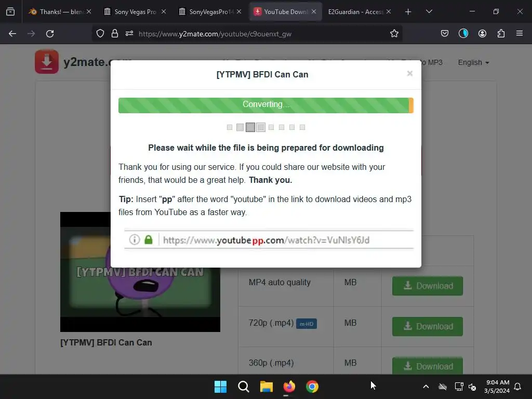Screen dimensions: 532x399
Task: Close the converting dialog with the X
Action: [x=409, y=74]
